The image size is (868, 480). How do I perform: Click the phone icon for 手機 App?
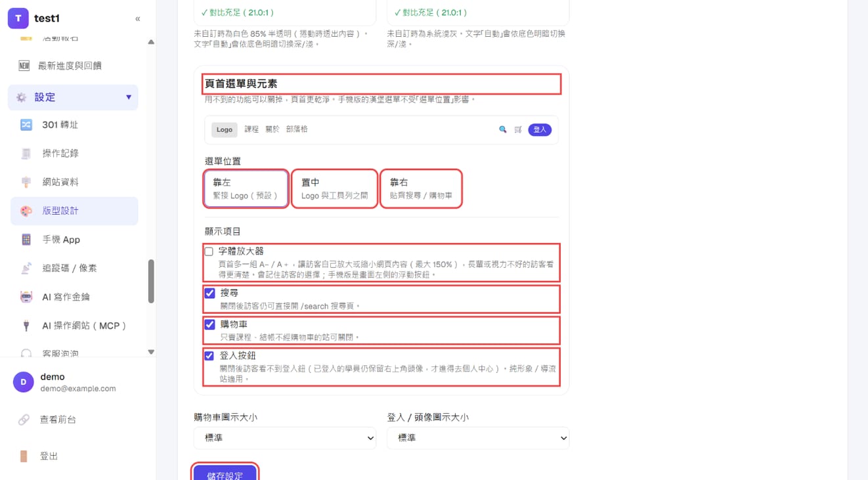tap(26, 240)
